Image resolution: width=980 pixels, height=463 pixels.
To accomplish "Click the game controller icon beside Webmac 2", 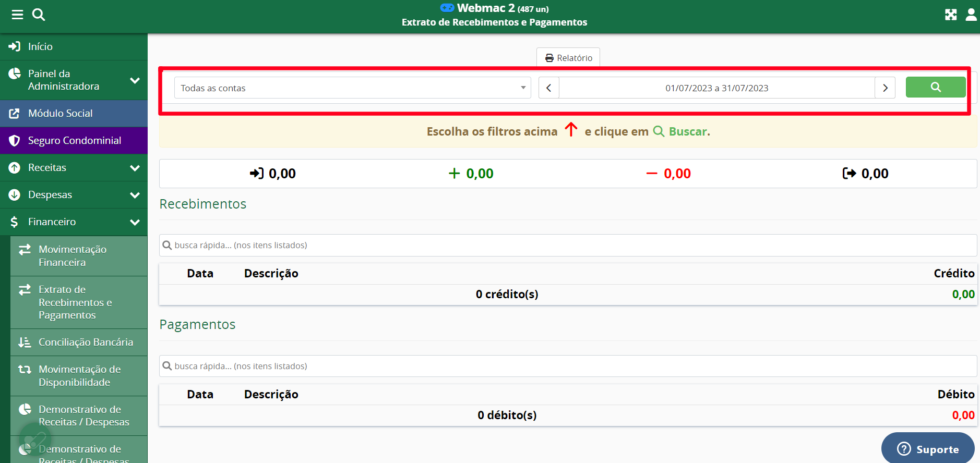I will pyautogui.click(x=447, y=8).
